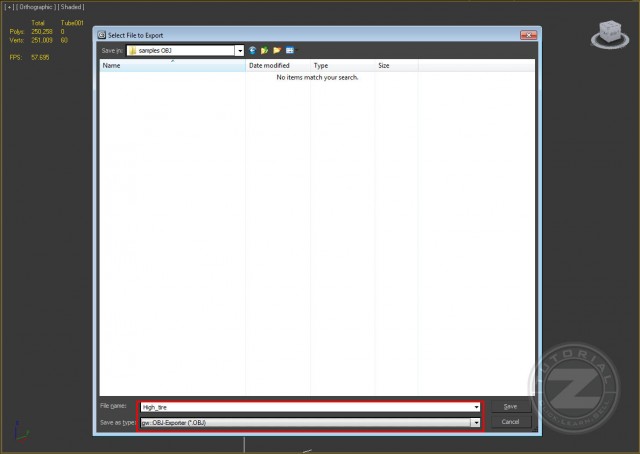
Task: Open the View Menu icon
Action: click(x=290, y=49)
